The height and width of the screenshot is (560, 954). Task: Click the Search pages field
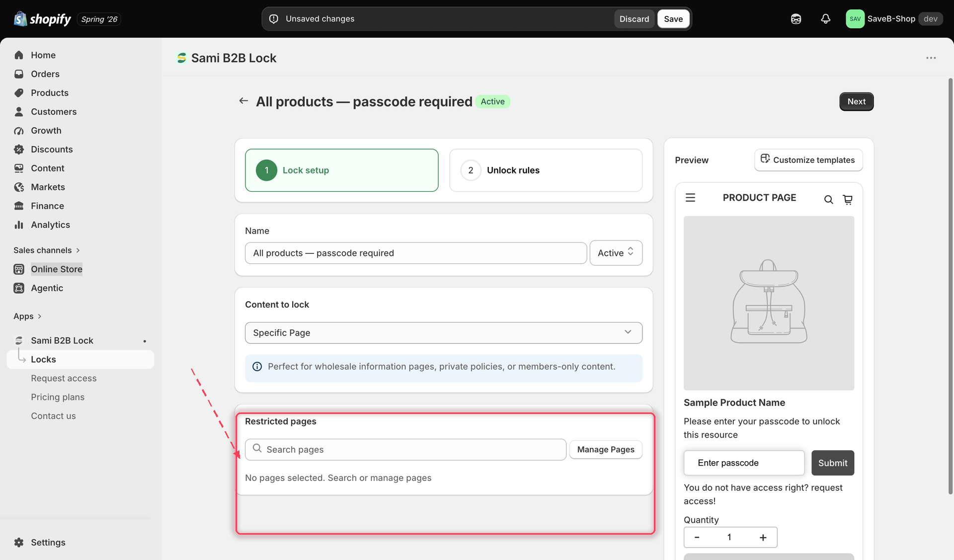point(405,450)
